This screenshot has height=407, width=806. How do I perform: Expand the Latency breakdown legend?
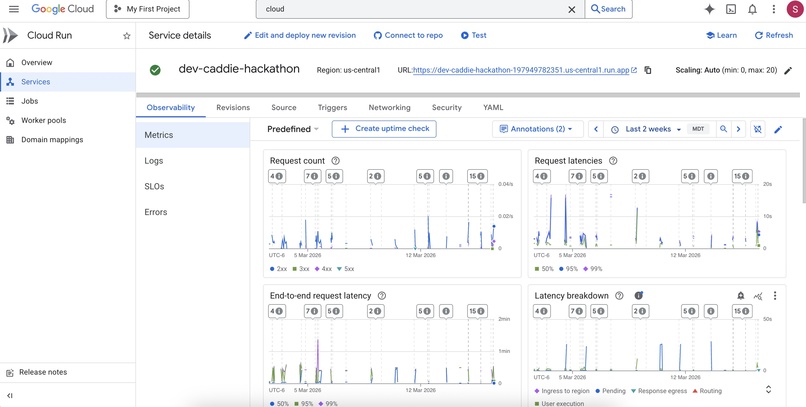768,390
